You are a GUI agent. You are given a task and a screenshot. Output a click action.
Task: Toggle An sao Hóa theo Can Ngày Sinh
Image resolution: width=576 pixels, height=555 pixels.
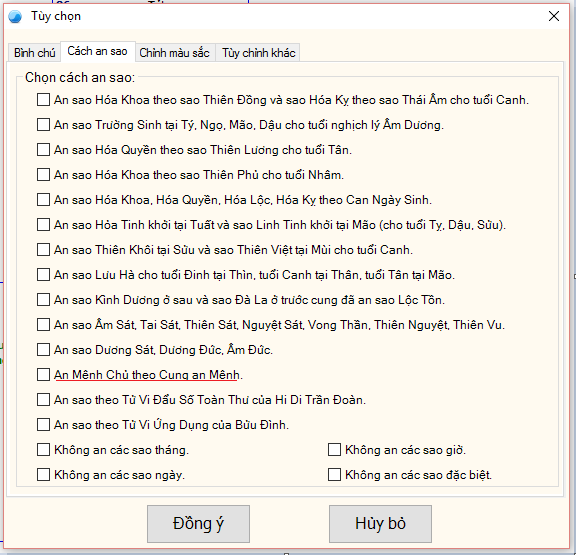point(43,199)
